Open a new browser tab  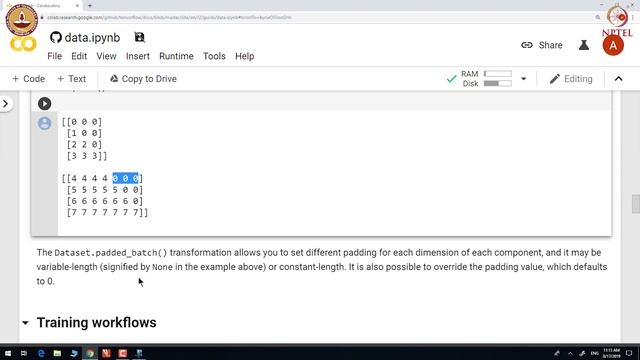(90, 6)
